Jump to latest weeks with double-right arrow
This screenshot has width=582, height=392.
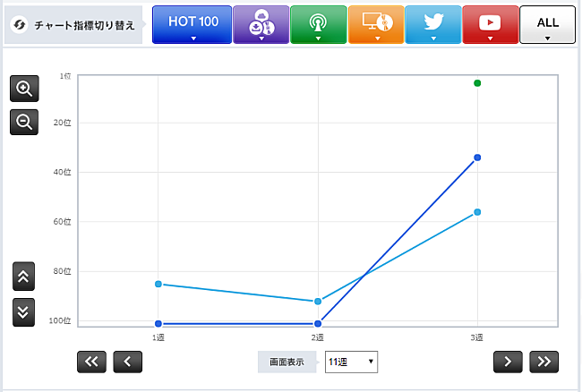(x=543, y=362)
